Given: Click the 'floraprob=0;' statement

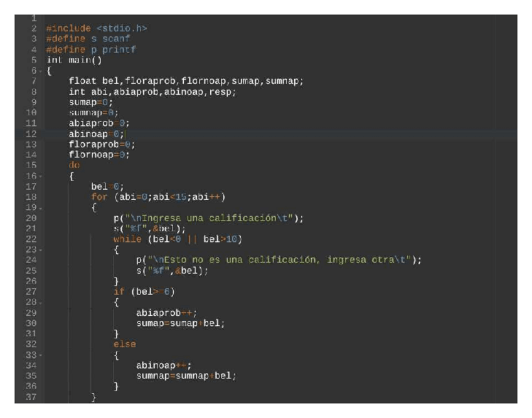Looking at the screenshot, I should [102, 144].
